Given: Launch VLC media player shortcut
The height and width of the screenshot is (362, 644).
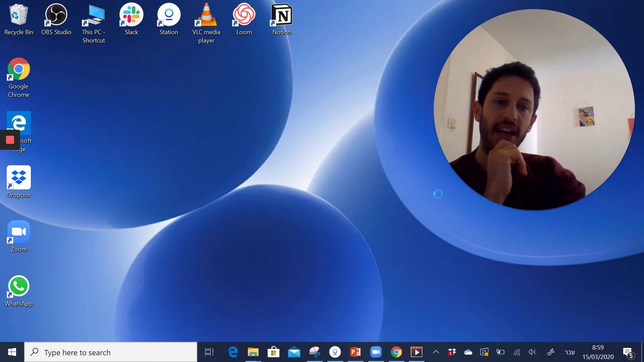Looking at the screenshot, I should tap(206, 16).
